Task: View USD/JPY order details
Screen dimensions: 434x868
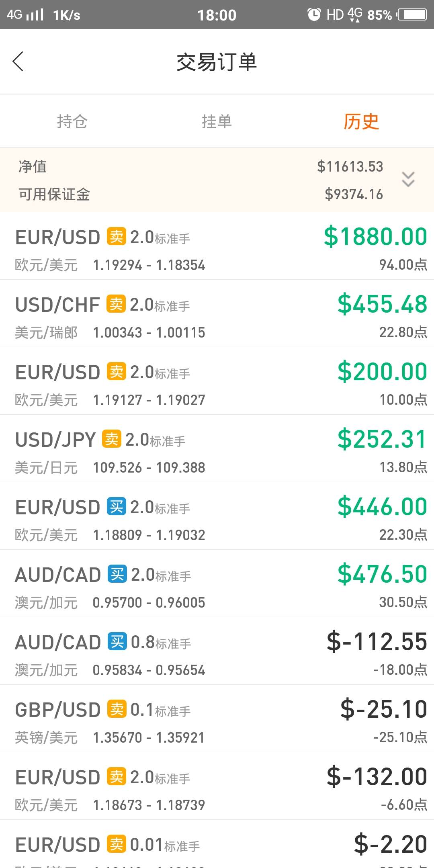Action: 217,448
